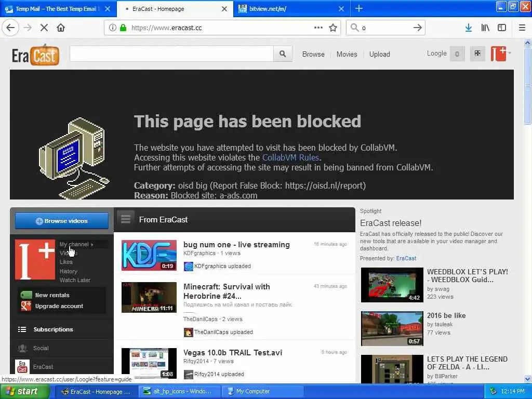Click the search bar go arrow
This screenshot has width=532, height=399.
click(418, 28)
